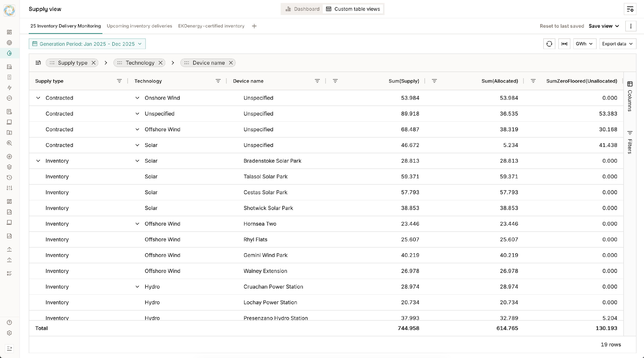Click Reset to last saved
Screen dimensions: 644x358
(x=562, y=26)
